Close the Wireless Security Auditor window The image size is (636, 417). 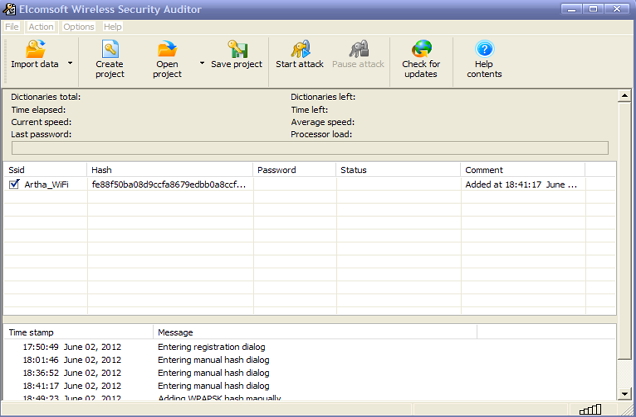pos(617,9)
